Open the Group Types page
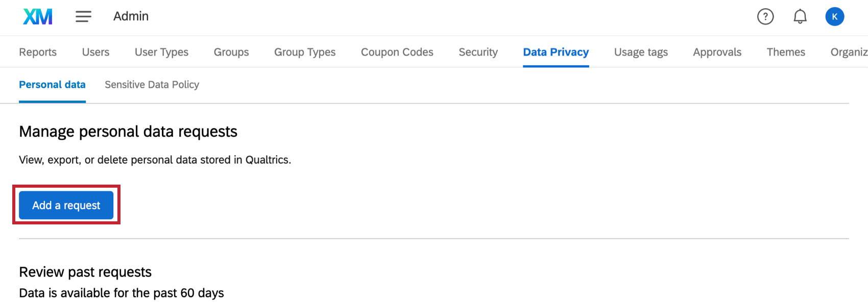 (304, 52)
